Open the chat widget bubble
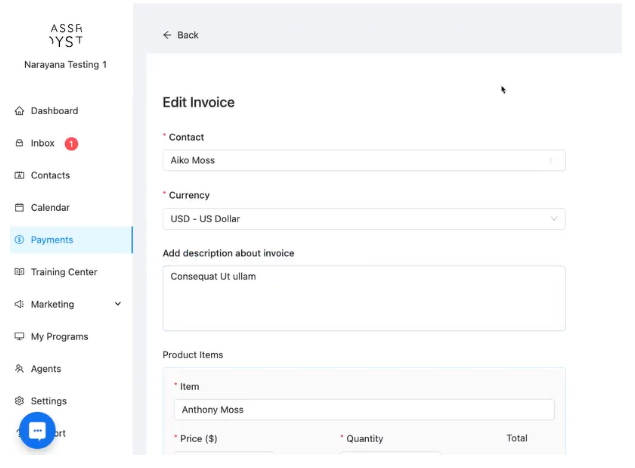The width and height of the screenshot is (635, 468). tap(37, 431)
